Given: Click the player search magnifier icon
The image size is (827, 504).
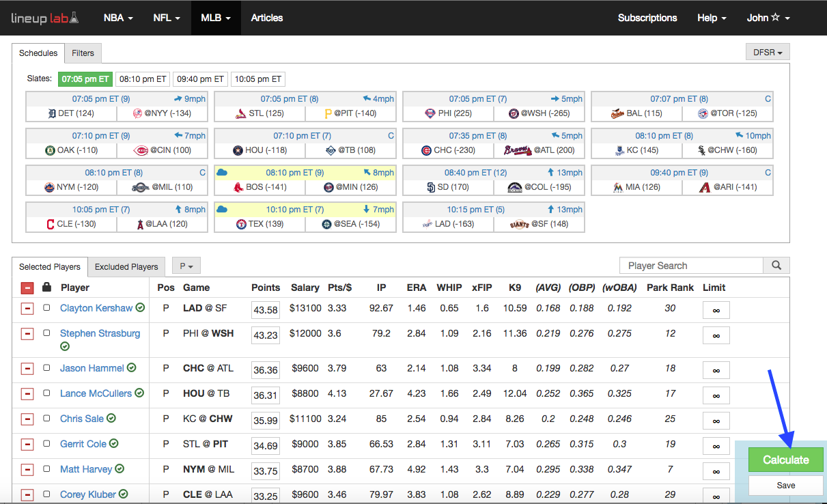Looking at the screenshot, I should [776, 266].
